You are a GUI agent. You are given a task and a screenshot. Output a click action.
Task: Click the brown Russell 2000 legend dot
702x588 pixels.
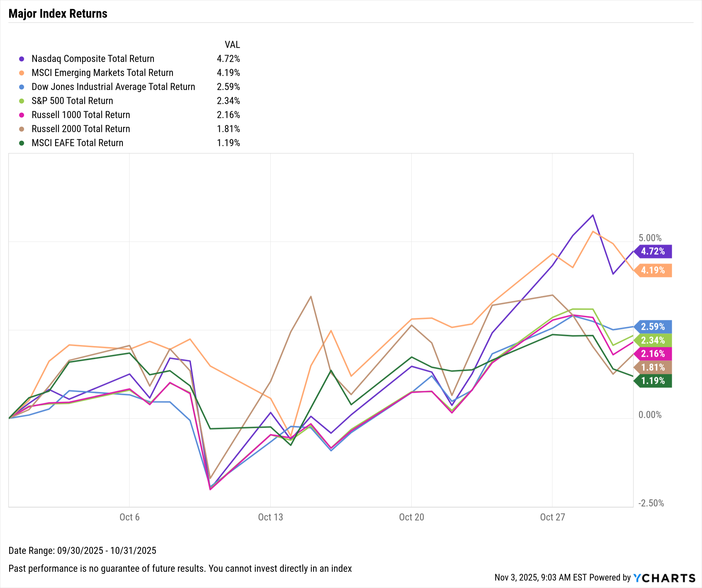22,129
